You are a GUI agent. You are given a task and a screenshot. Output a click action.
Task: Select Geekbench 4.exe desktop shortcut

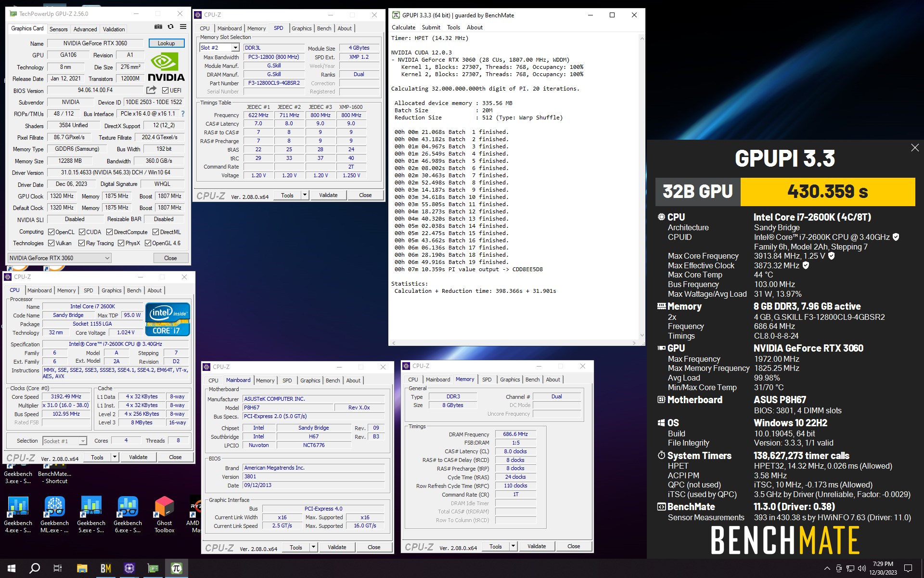pos(18,514)
